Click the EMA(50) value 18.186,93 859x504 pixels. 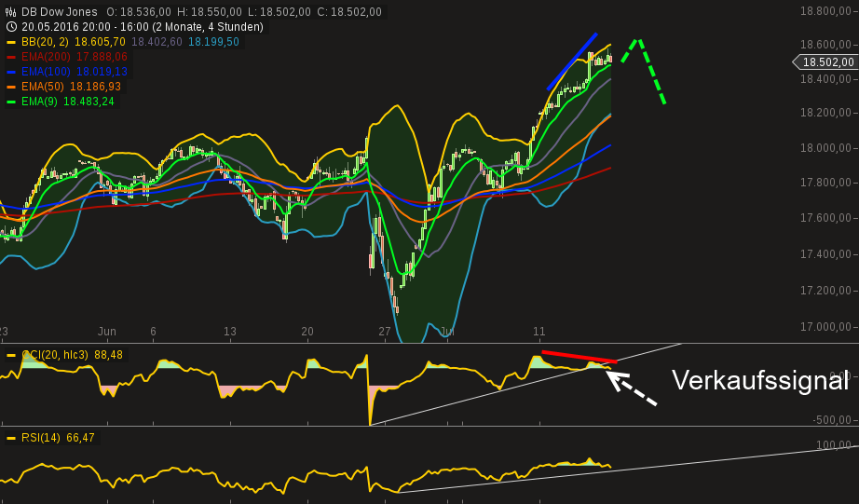[95, 87]
